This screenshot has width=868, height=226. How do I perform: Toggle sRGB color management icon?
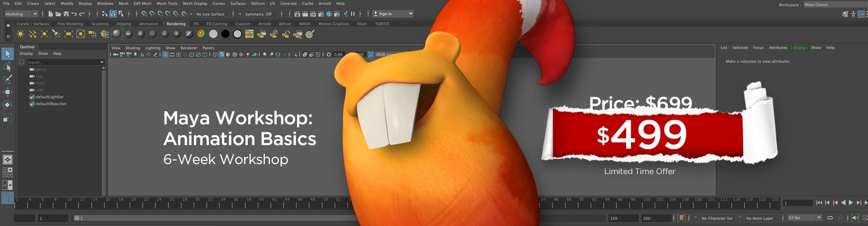pos(371,55)
